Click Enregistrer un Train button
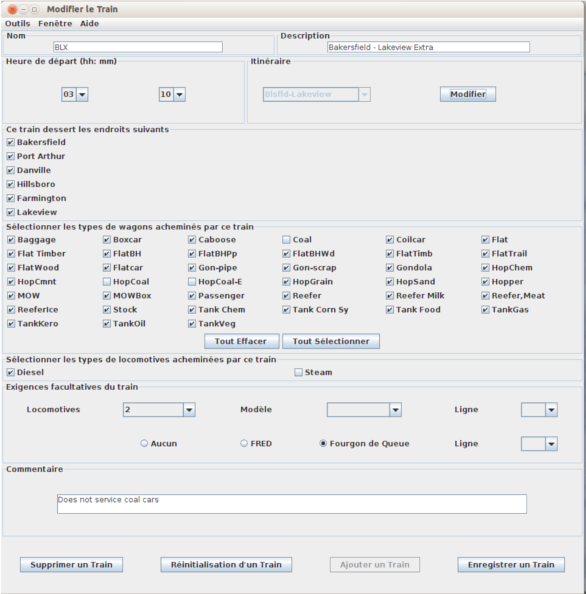586x594 pixels. click(511, 565)
